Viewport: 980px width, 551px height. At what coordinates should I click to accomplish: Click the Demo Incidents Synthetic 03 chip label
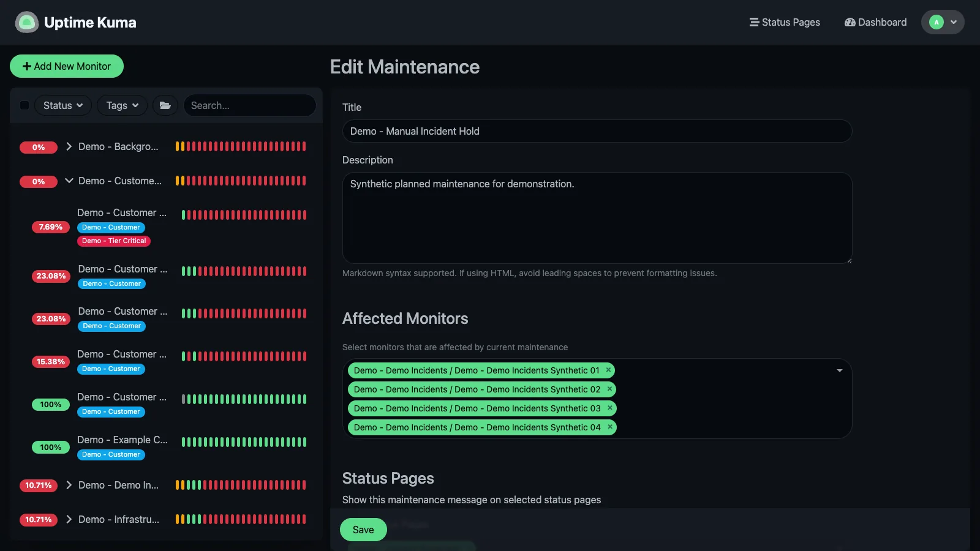[477, 408]
